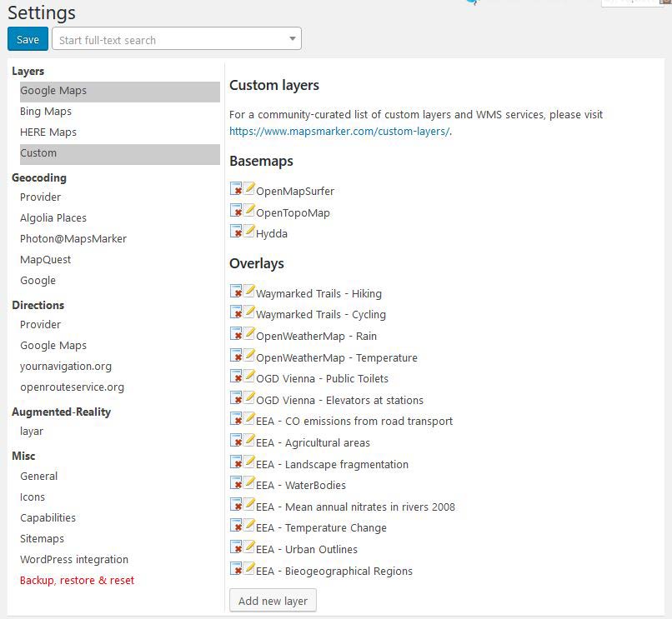Viewport: 672px width, 619px height.
Task: Open Directions Provider settings
Action: coord(40,324)
